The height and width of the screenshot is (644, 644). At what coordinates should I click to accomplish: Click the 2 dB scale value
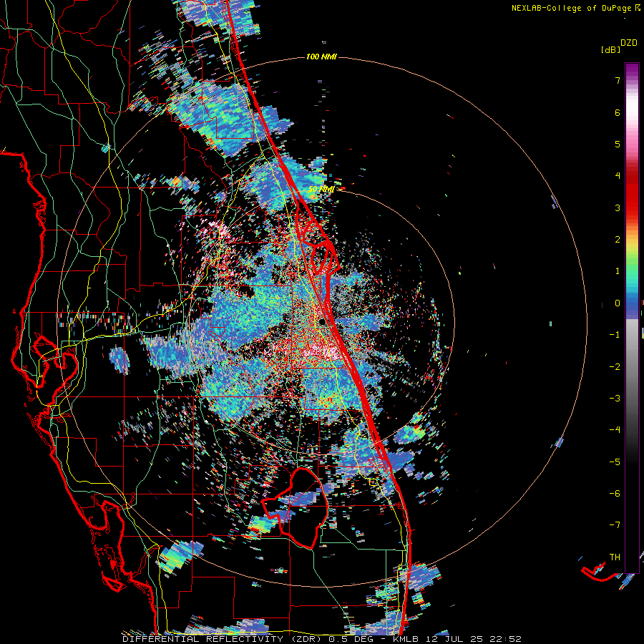point(618,240)
